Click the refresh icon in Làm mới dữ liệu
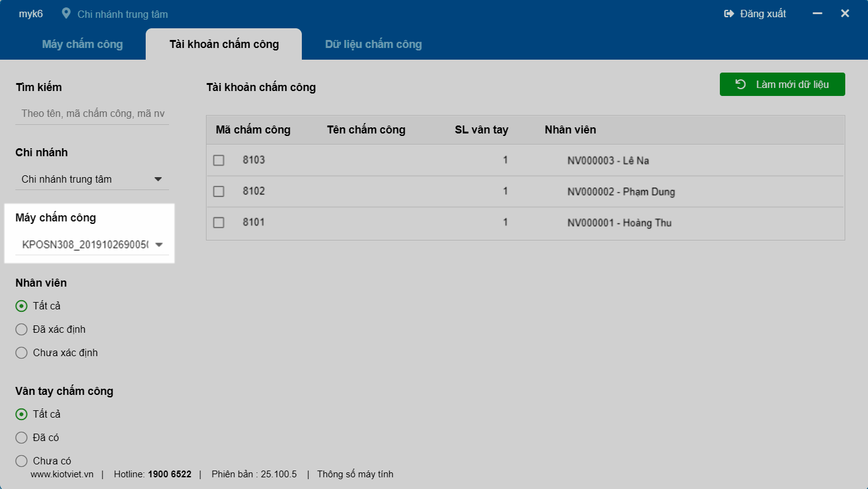868x489 pixels. 741,84
